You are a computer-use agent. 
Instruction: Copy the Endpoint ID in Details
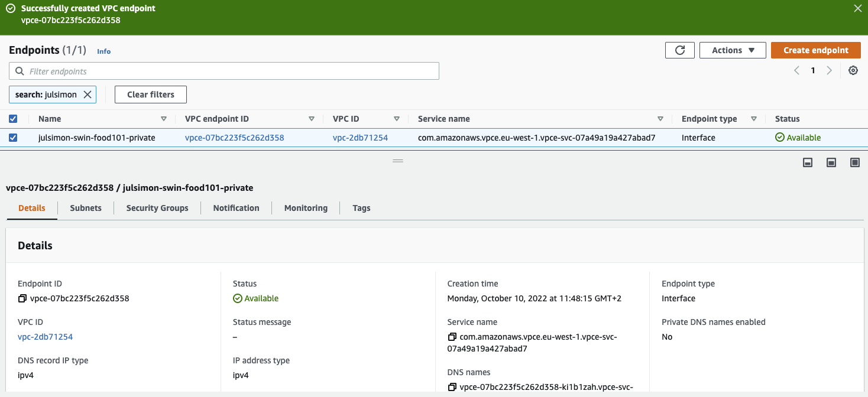pos(22,298)
